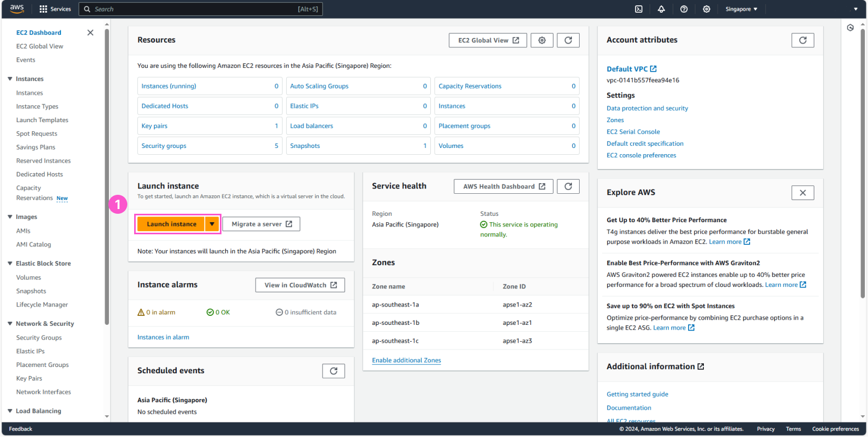Screen dimensions: 868x437
Task: Click the info panel icon at right edge
Action: pyautogui.click(x=851, y=28)
